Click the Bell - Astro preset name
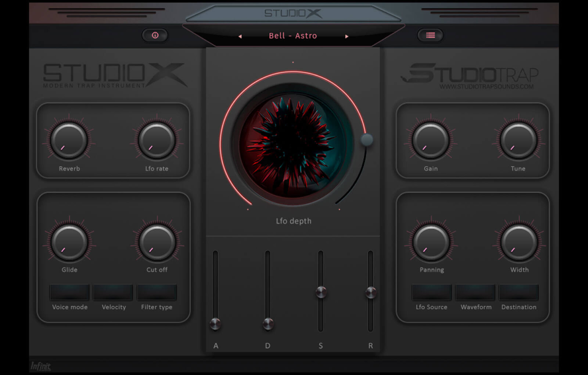This screenshot has width=588, height=375. tap(293, 36)
